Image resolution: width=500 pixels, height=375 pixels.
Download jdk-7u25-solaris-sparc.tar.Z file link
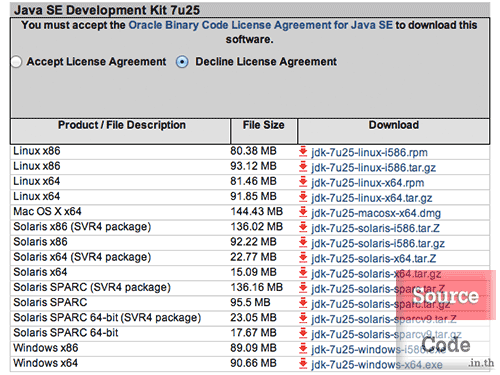click(378, 289)
